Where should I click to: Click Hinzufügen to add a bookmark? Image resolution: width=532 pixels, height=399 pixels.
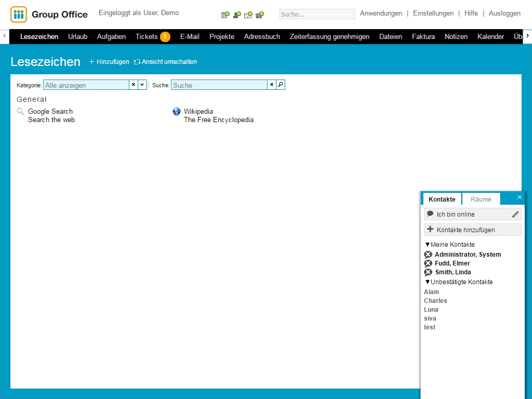click(x=109, y=62)
